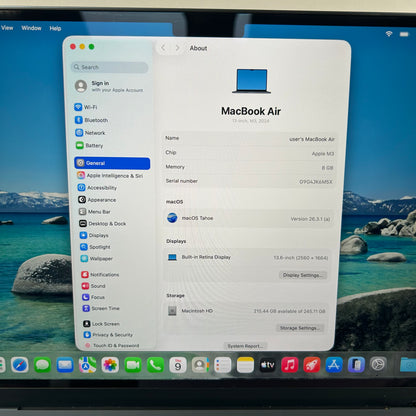416x416 pixels.
Task: Open Bluetooth settings in the sidebar
Action: (x=92, y=120)
